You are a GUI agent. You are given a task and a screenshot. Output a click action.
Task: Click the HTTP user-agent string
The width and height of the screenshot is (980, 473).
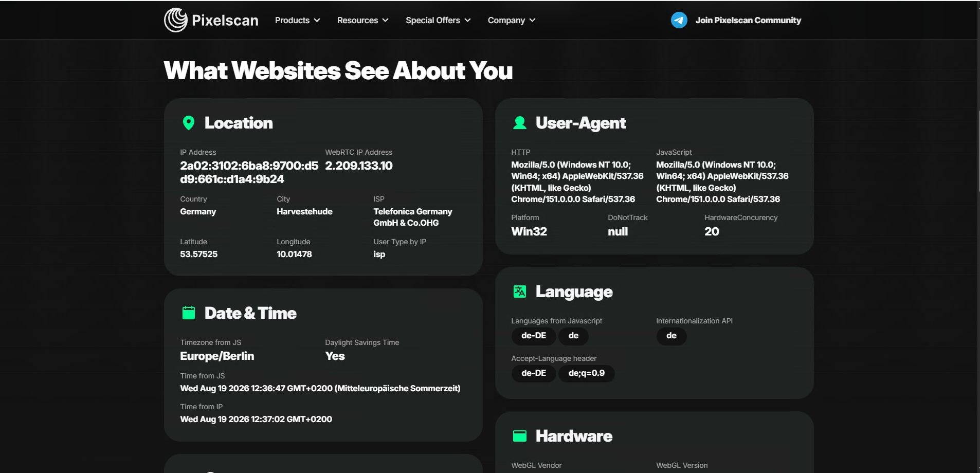(x=577, y=182)
